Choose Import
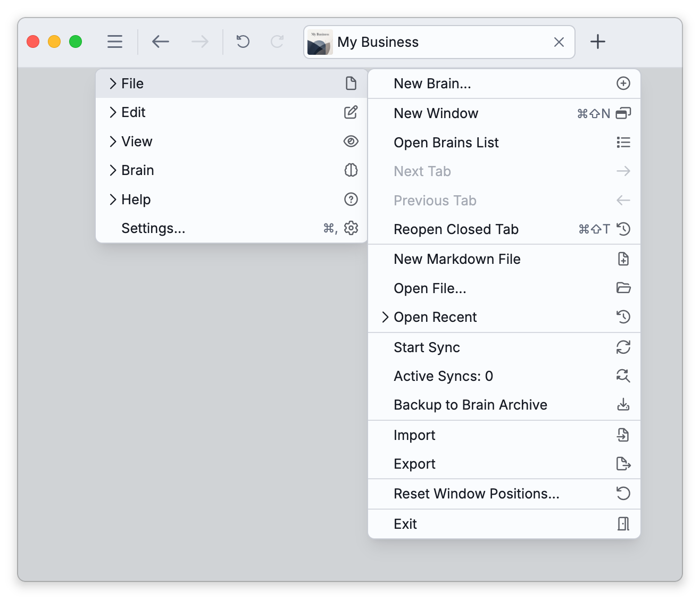This screenshot has width=700, height=599. (x=504, y=435)
